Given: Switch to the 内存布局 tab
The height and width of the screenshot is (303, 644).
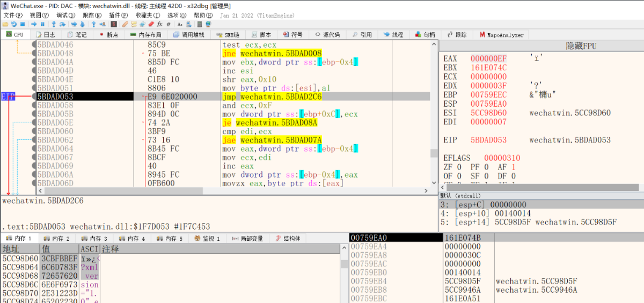Looking at the screenshot, I should coord(145,34).
